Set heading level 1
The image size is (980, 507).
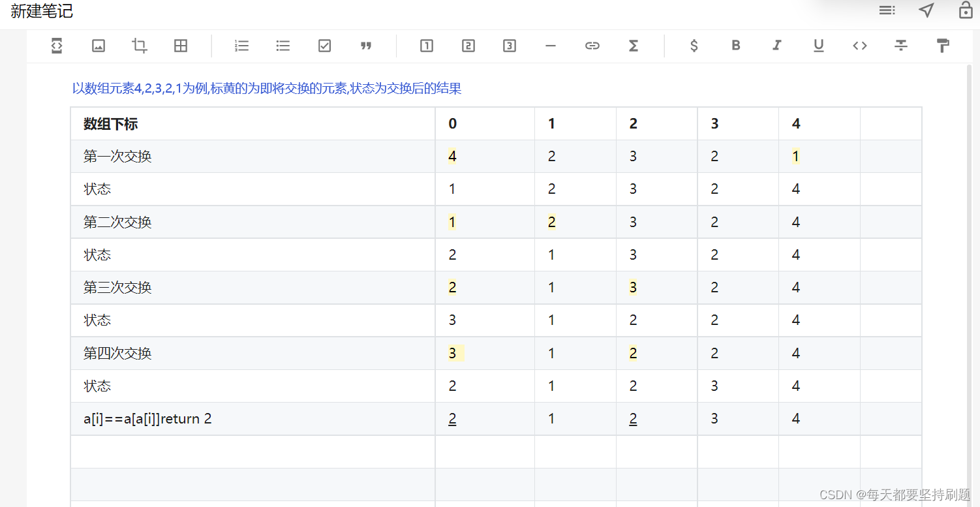pos(427,46)
